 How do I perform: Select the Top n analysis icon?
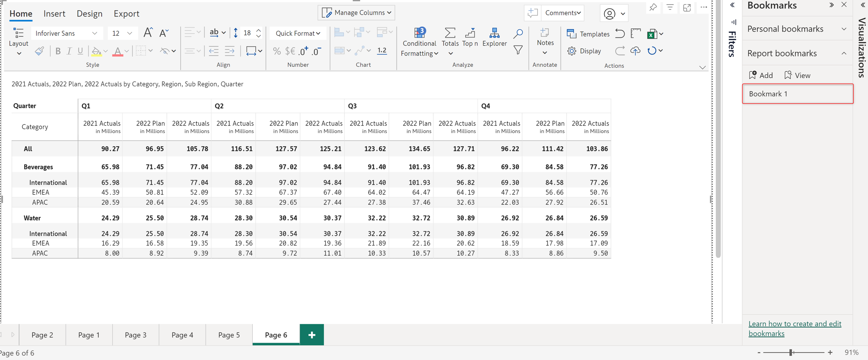click(x=470, y=34)
